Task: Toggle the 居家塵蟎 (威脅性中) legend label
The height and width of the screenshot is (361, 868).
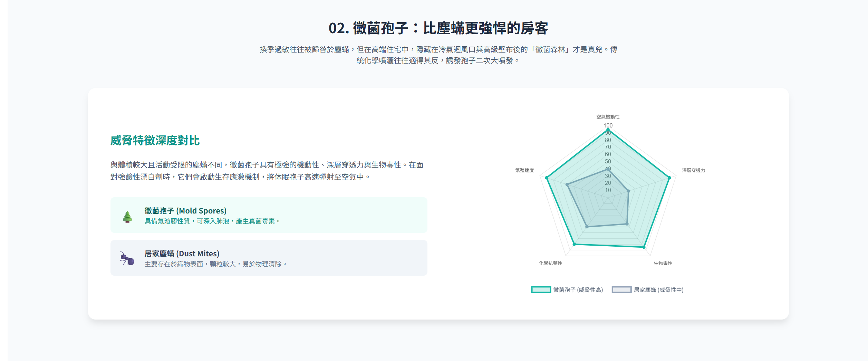Action: (x=658, y=290)
